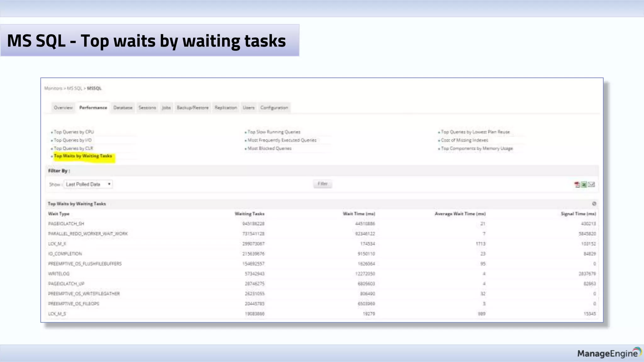Open the Replication tab
This screenshot has height=362, width=644.
tap(226, 107)
